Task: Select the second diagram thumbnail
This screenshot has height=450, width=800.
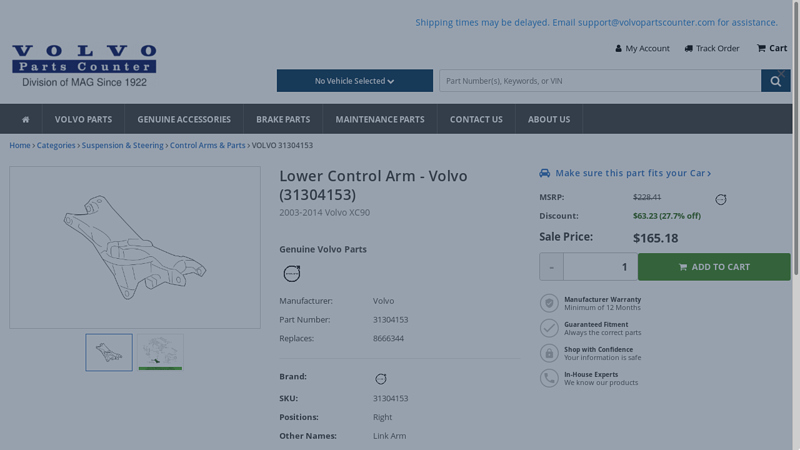Action: [160, 353]
